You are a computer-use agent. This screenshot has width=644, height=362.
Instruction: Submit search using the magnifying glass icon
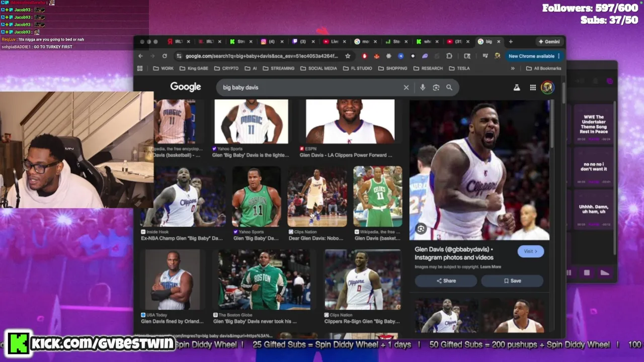[449, 87]
